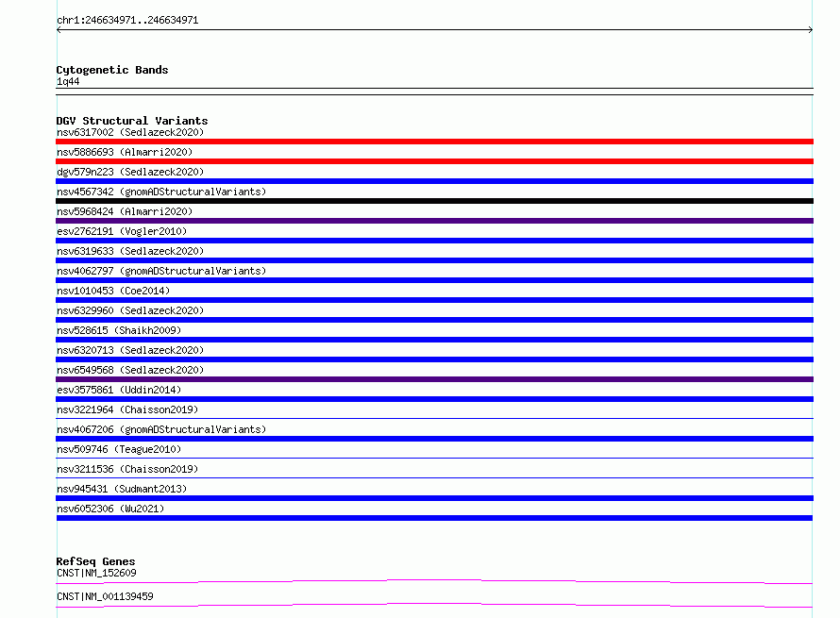
Task: Click the thin blue line under nsv509746
Action: click(x=434, y=458)
